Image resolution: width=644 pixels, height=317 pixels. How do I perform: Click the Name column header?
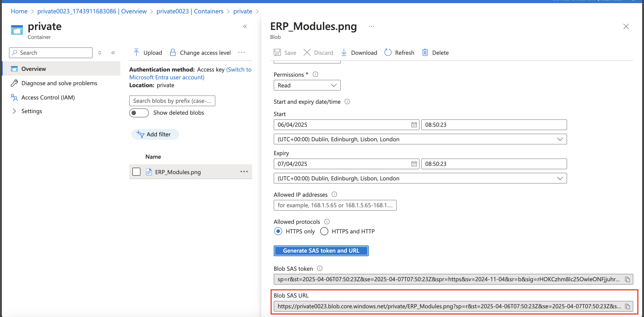[153, 157]
